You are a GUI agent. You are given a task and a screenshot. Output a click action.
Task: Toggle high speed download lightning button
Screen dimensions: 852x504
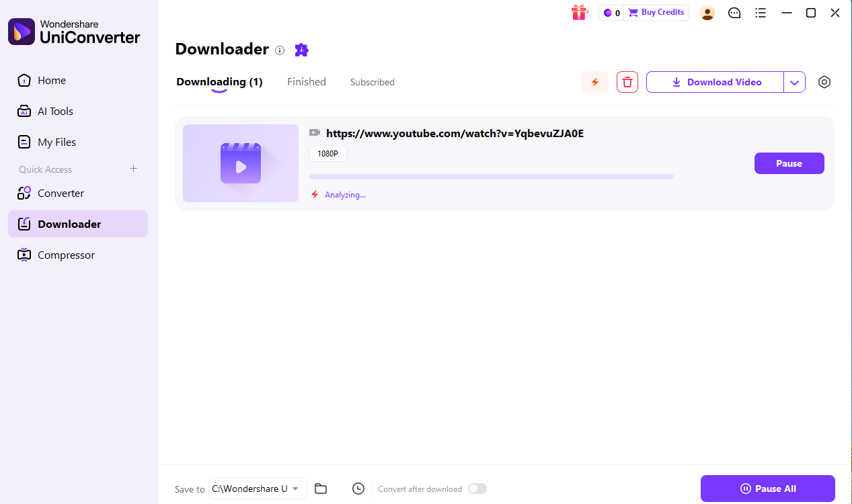(x=594, y=82)
